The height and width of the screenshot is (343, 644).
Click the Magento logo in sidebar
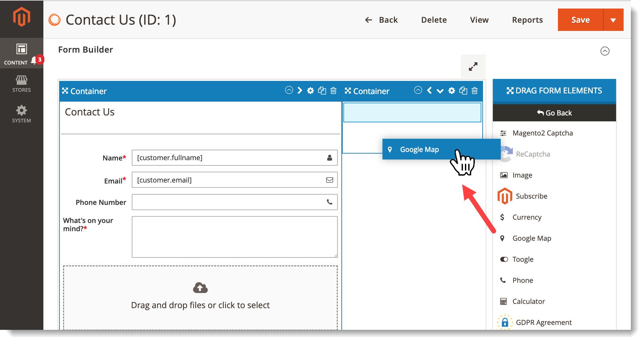pyautogui.click(x=22, y=17)
